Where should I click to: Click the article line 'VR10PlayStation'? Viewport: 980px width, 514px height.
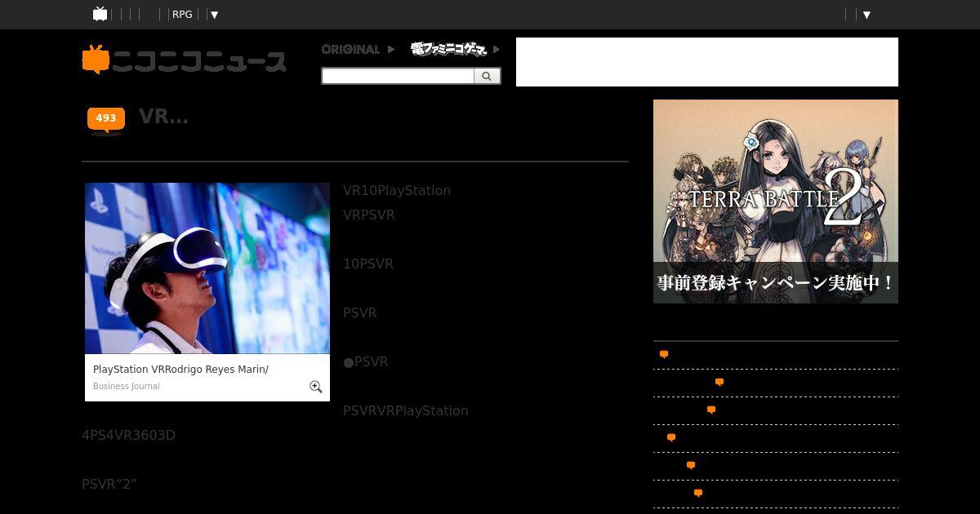point(397,190)
